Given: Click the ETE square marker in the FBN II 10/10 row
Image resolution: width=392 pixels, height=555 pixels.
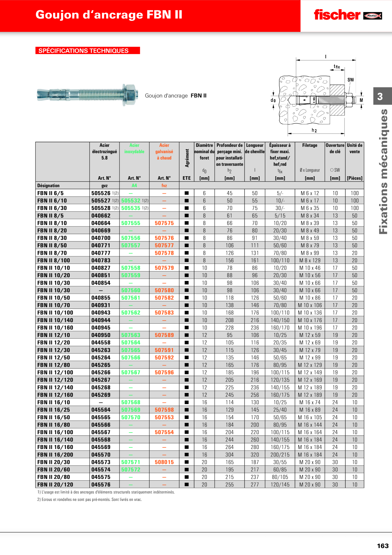Looking at the screenshot, I should pos(187,268).
